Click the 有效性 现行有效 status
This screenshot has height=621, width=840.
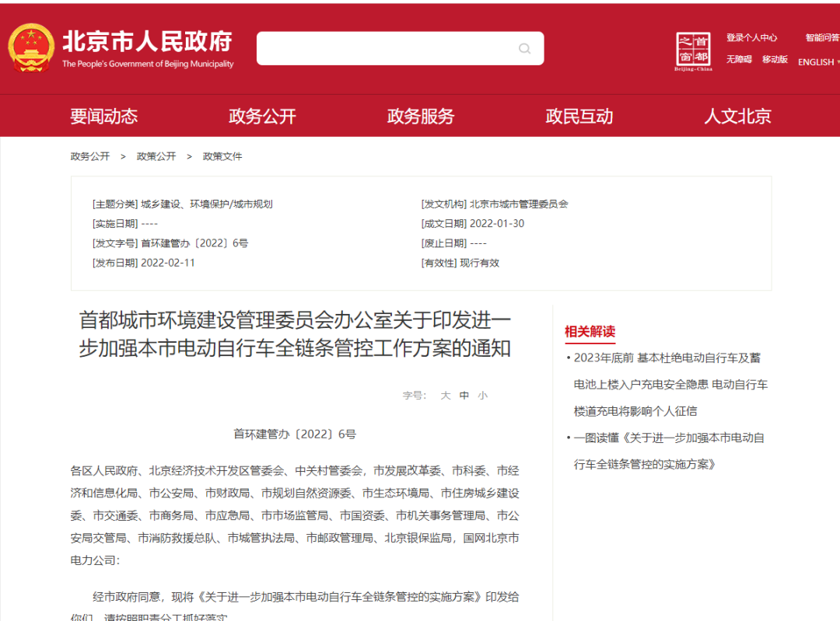460,263
